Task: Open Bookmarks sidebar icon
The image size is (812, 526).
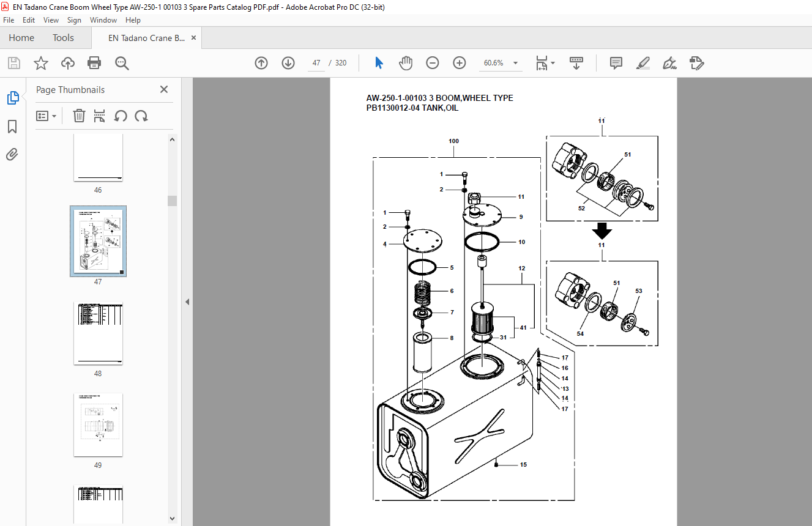Action: coord(12,127)
